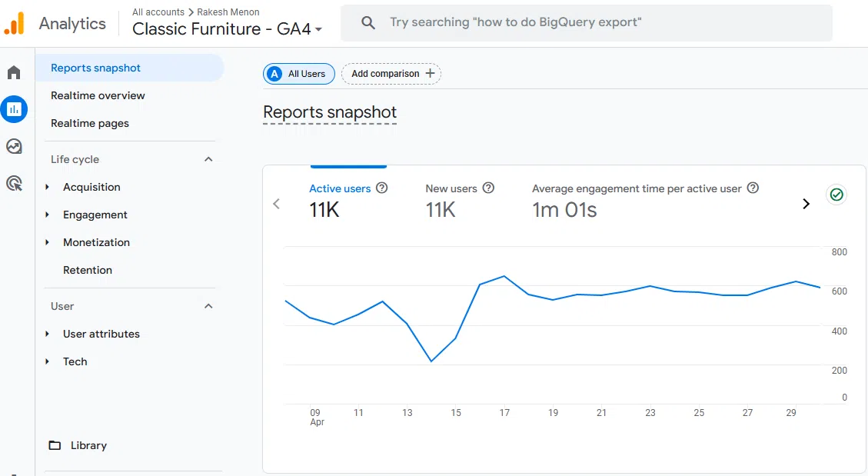Screen dimensions: 868x476
Task: Show next metrics with right arrow
Action: point(806,204)
